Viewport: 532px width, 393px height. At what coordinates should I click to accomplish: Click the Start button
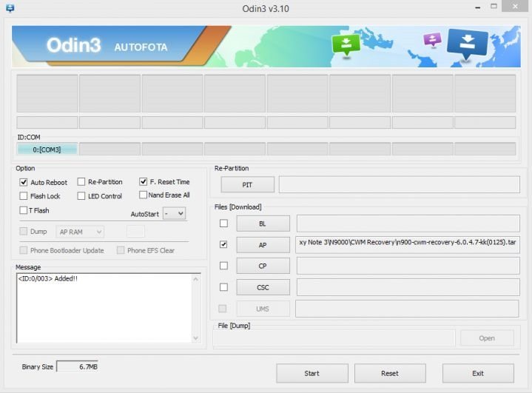point(312,373)
